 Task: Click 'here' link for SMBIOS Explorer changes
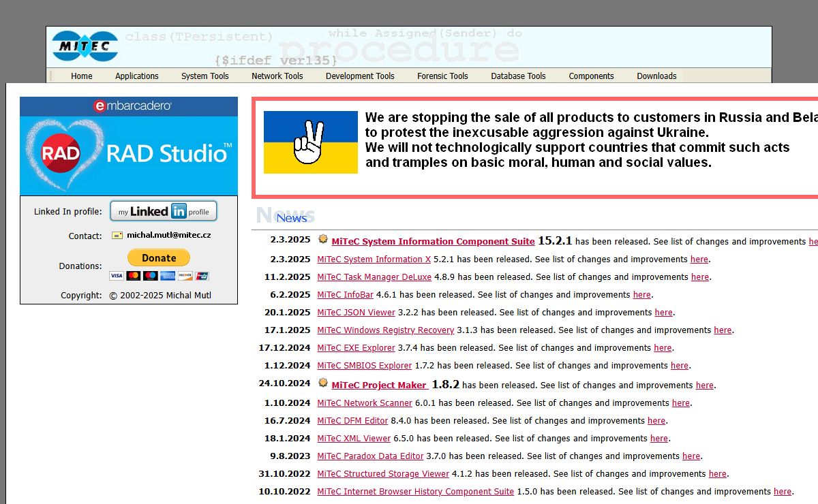point(680,366)
